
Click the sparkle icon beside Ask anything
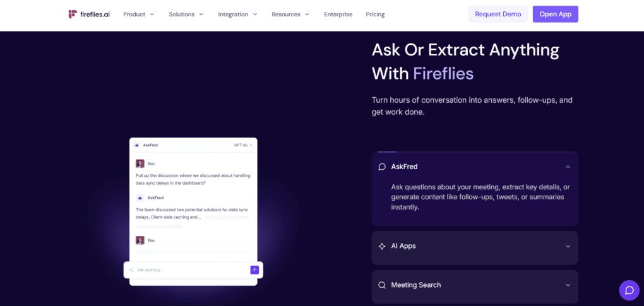click(132, 270)
